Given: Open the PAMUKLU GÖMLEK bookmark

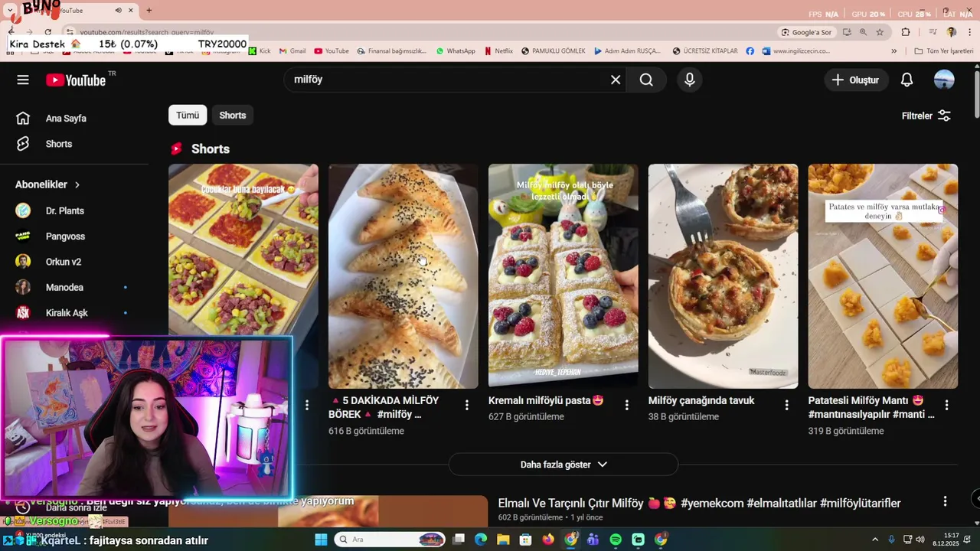Looking at the screenshot, I should [x=553, y=51].
